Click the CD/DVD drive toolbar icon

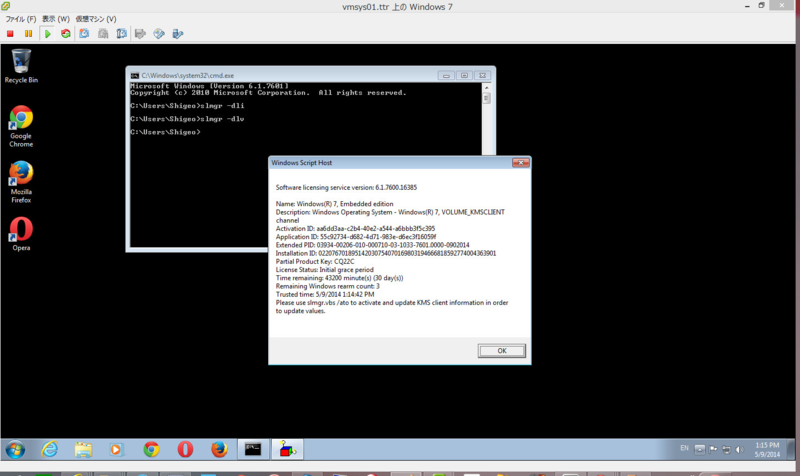[x=159, y=34]
